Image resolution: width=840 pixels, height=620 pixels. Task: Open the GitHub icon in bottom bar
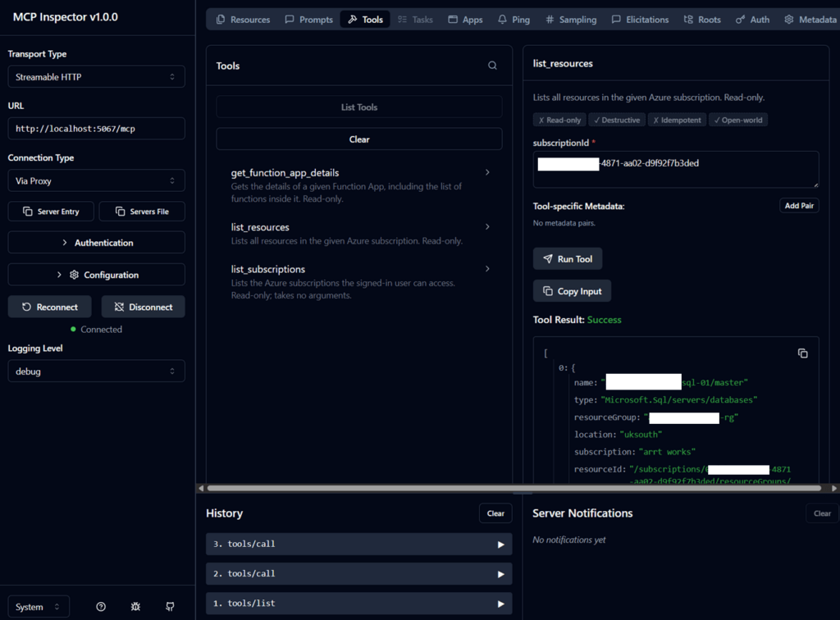(170, 607)
